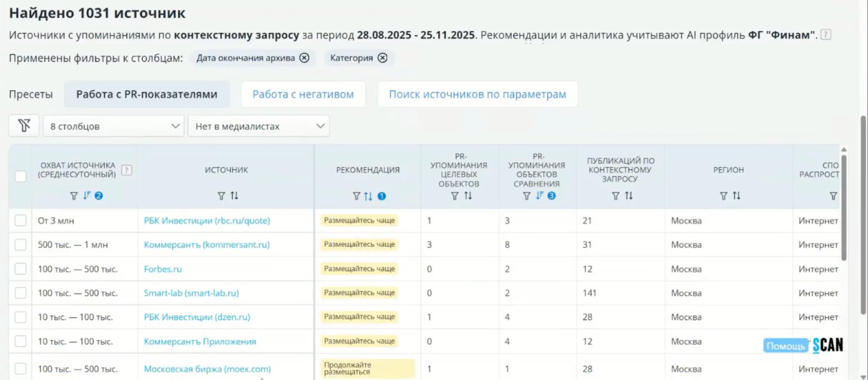Sort by the 'Источник' column

point(234,196)
